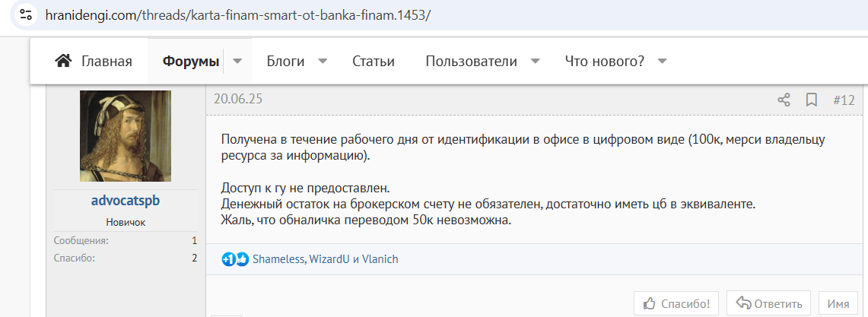Click the blue +1 reaction icon
Image resolution: width=868 pixels, height=317 pixels.
[x=228, y=259]
